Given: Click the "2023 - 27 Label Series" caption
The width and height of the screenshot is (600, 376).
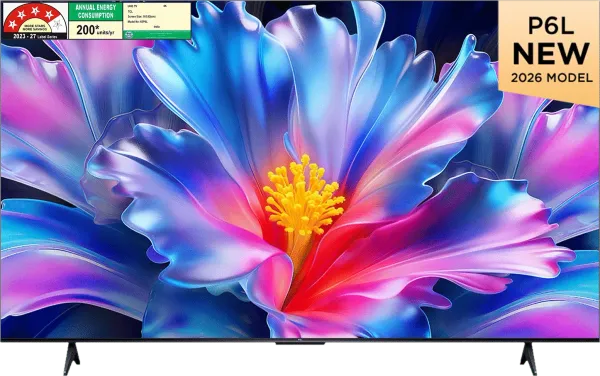Looking at the screenshot, I should 35,36.
